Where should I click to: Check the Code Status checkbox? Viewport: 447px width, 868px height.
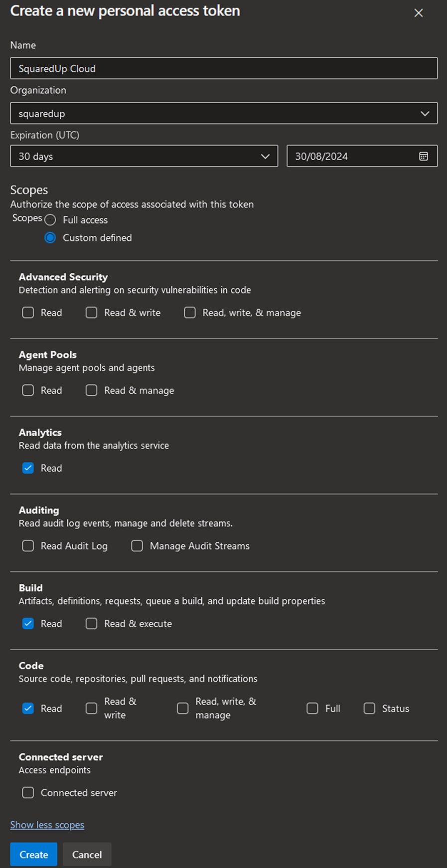369,708
